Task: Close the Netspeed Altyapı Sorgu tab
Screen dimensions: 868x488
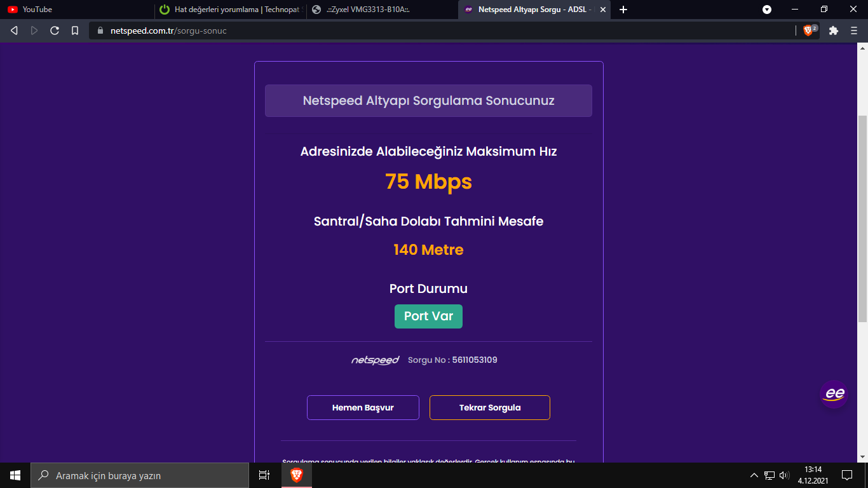Action: (603, 10)
